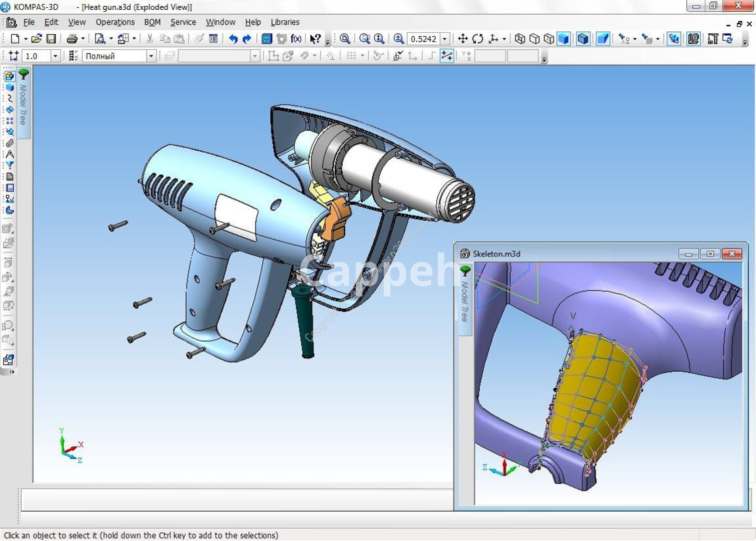The width and height of the screenshot is (756, 541).
Task: Click the Print icon
Action: pos(72,39)
